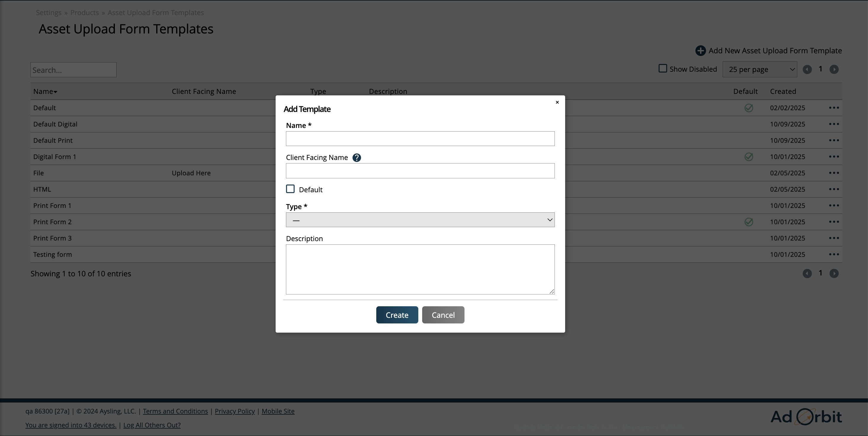
Task: Click the Digital Form 1 default checkmark
Action: point(748,157)
